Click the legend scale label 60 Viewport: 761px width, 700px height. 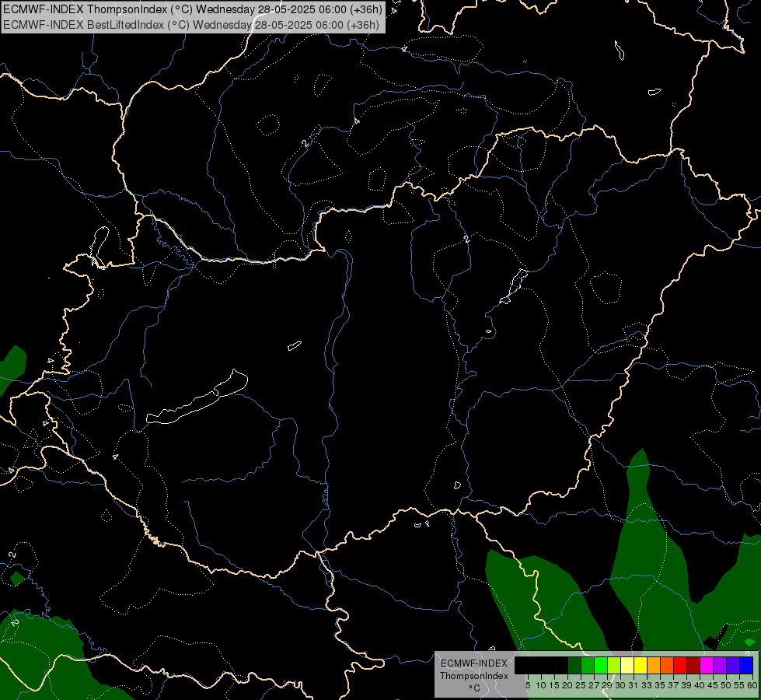752,685
